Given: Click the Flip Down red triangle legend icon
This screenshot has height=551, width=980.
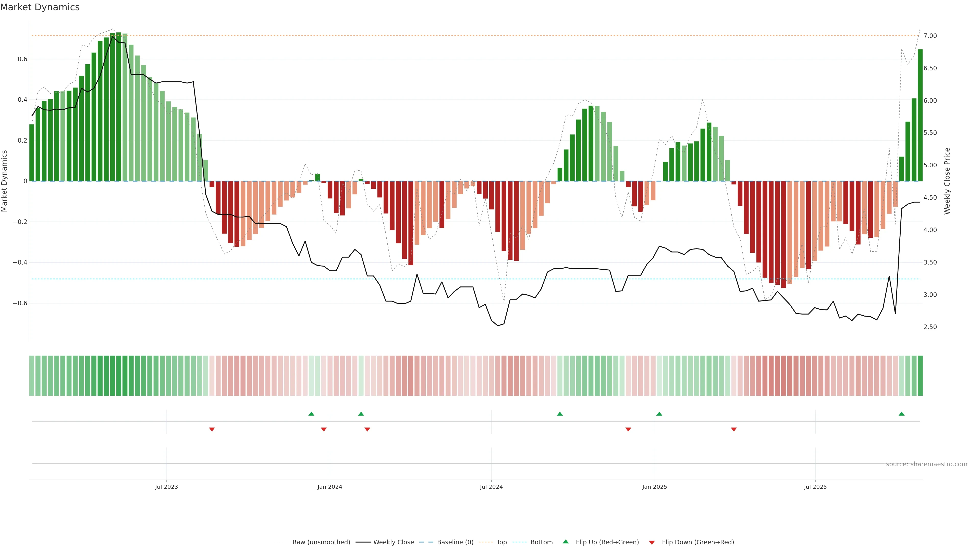Looking at the screenshot, I should click(x=652, y=543).
